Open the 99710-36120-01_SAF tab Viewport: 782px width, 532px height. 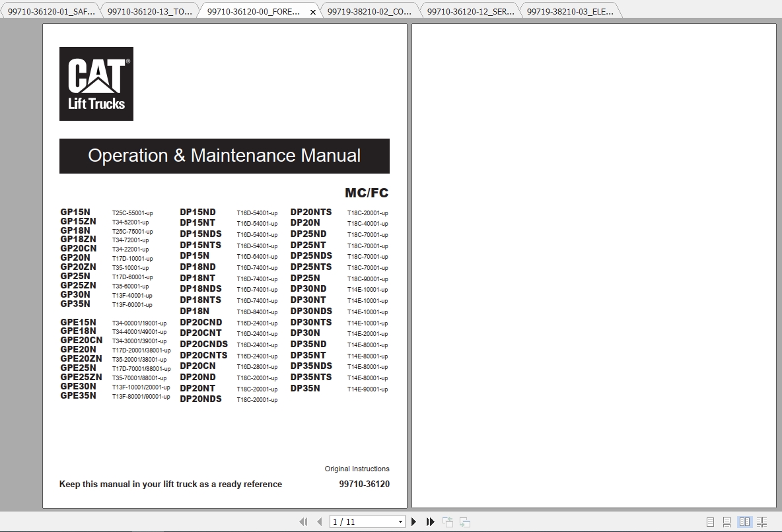[52, 11]
